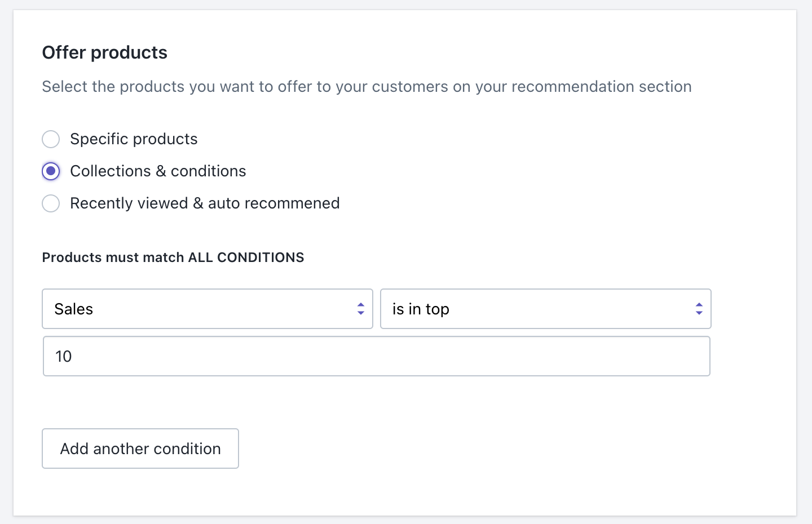Click the 'Specific products' label text

pos(134,139)
